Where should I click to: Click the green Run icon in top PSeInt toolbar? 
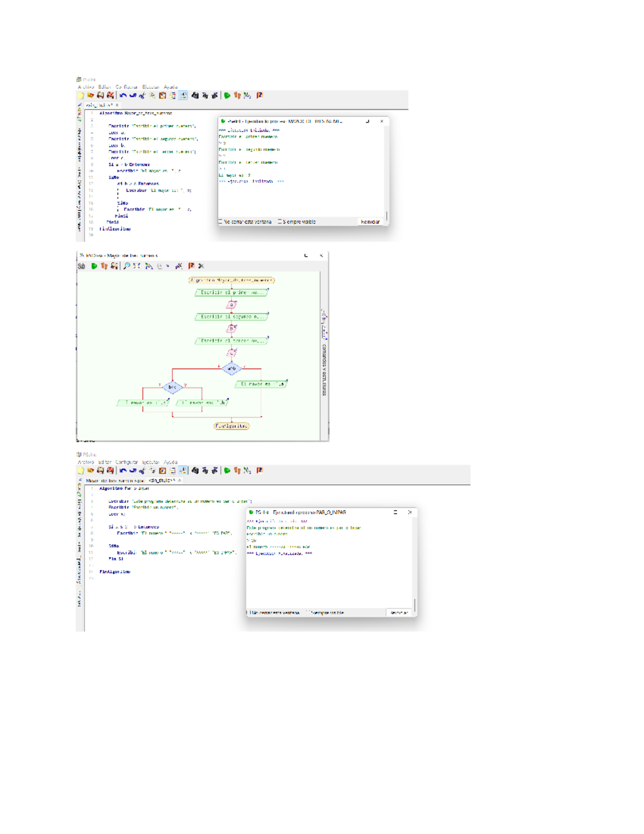click(228, 96)
